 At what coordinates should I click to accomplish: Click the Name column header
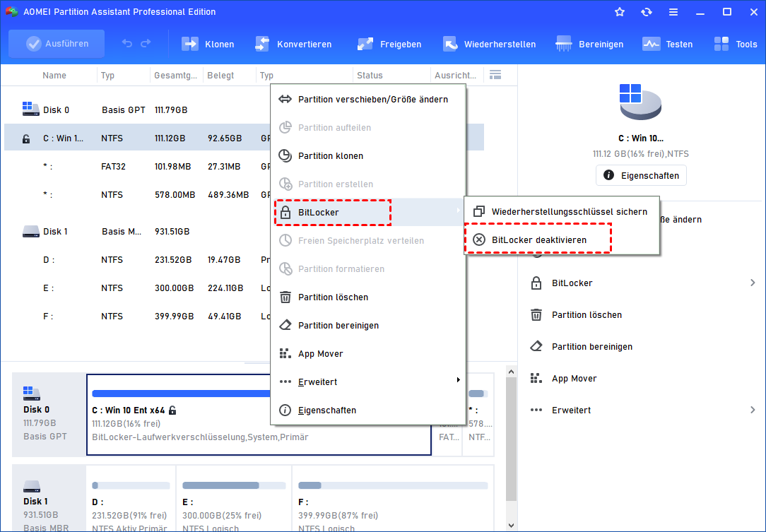(54, 75)
